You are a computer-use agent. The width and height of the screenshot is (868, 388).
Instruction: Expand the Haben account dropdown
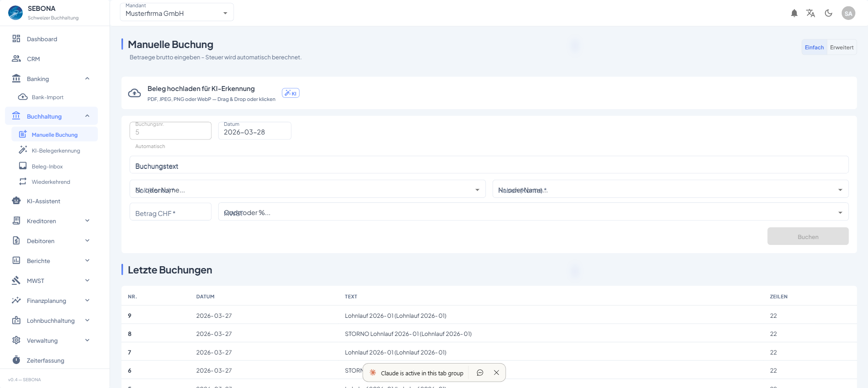point(840,190)
